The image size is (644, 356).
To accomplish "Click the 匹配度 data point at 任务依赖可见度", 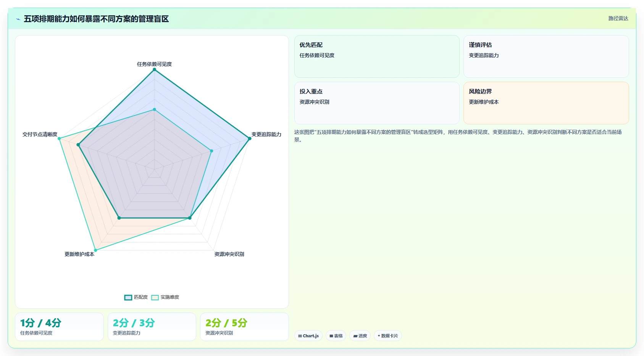I will pyautogui.click(x=154, y=69).
